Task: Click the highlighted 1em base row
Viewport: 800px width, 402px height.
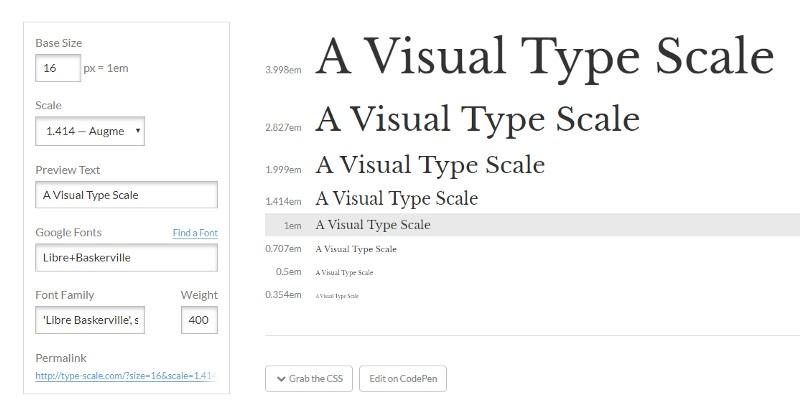Action: 373,225
